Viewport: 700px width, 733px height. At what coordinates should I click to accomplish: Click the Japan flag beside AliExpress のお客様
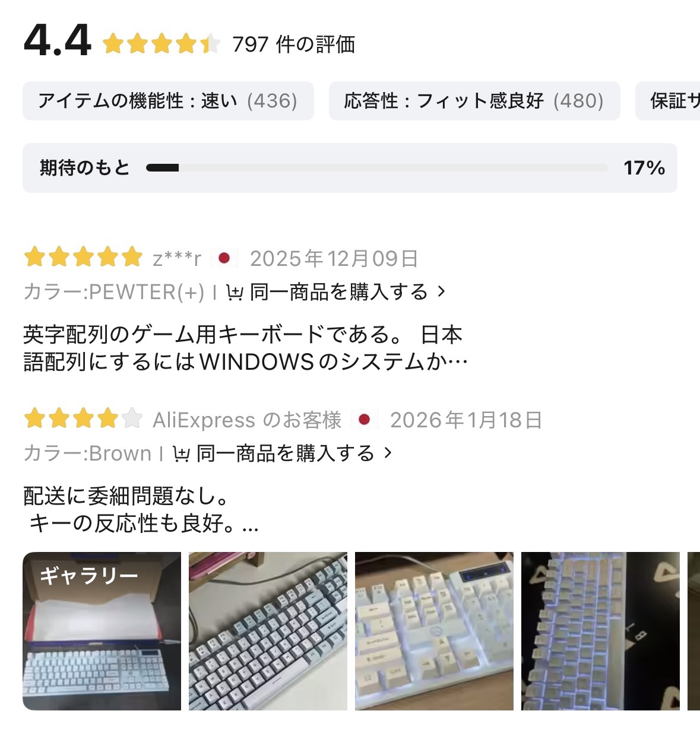click(x=364, y=420)
